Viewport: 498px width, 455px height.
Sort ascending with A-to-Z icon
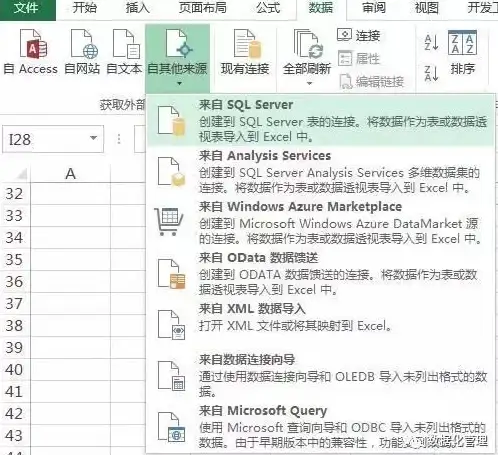tap(431, 43)
